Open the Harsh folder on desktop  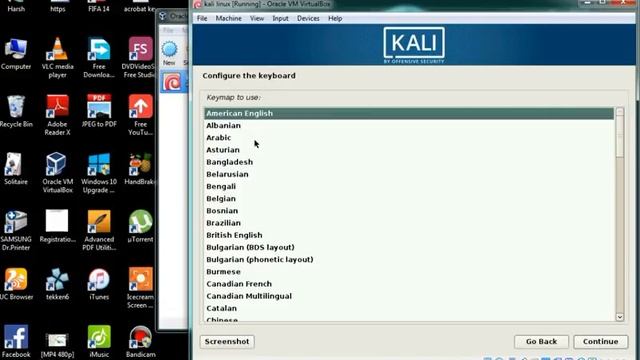16,6
